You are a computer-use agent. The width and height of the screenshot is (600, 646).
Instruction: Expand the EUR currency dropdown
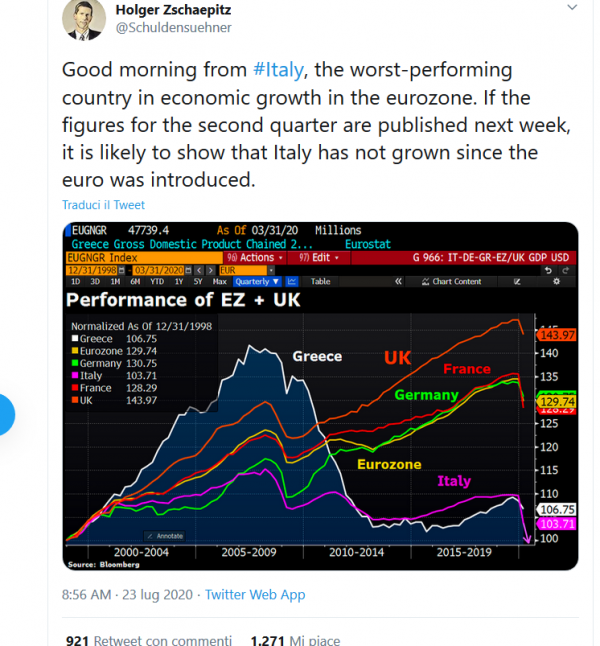tap(271, 270)
